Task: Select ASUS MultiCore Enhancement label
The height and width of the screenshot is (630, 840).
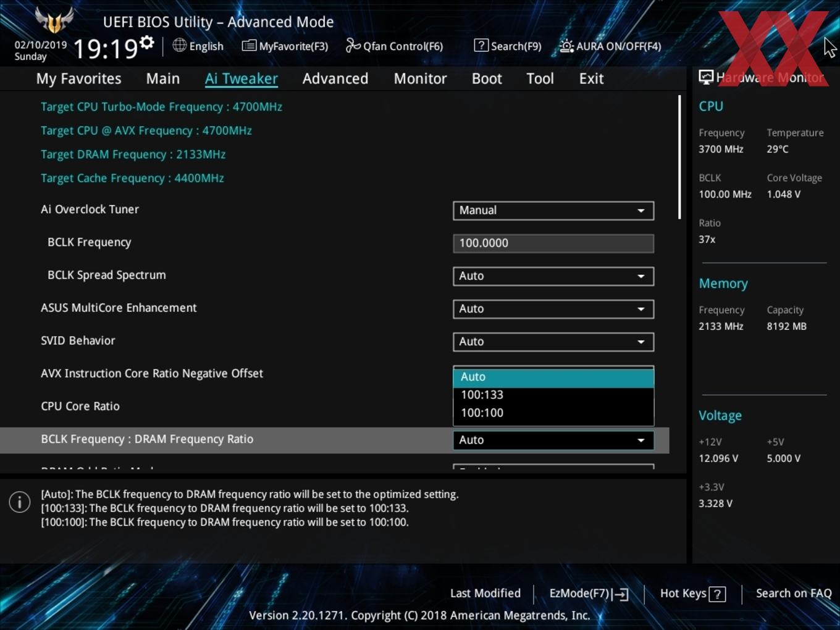Action: [x=119, y=308]
